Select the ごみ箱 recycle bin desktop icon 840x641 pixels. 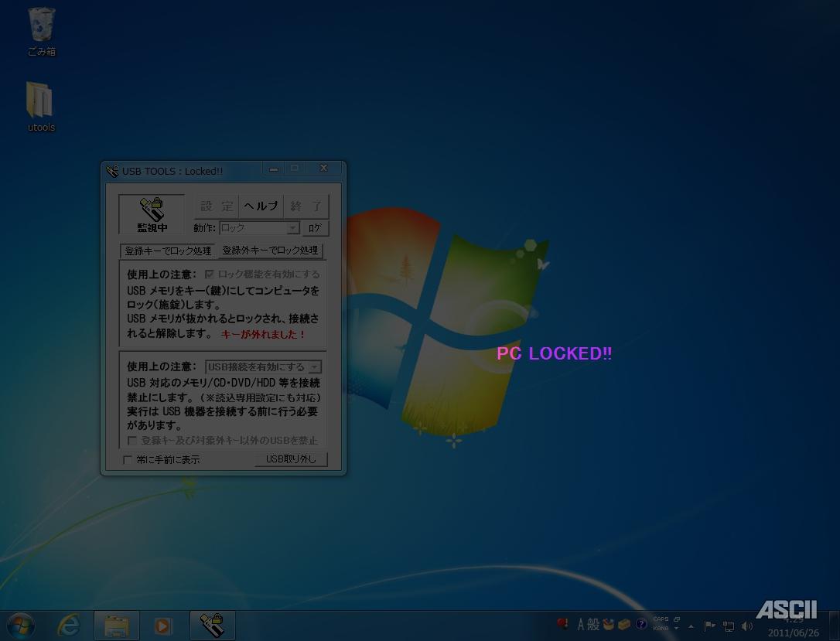[41, 32]
